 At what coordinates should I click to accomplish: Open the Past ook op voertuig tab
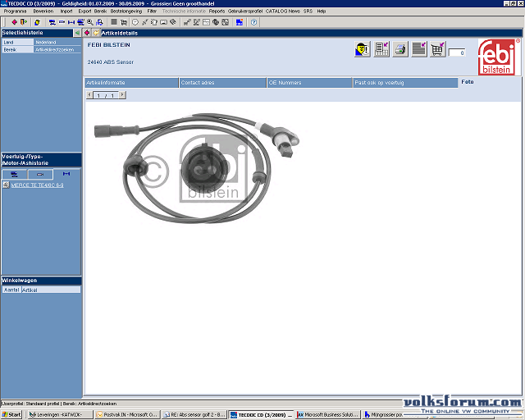point(405,83)
